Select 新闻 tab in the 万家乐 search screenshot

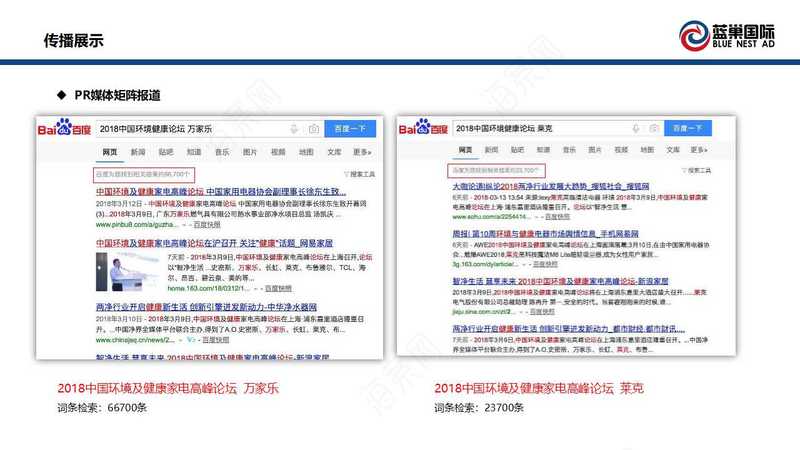click(138, 152)
